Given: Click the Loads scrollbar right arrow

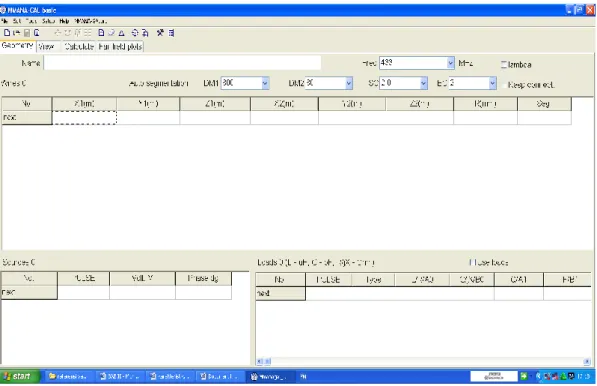Looking at the screenshot, I should (587, 361).
